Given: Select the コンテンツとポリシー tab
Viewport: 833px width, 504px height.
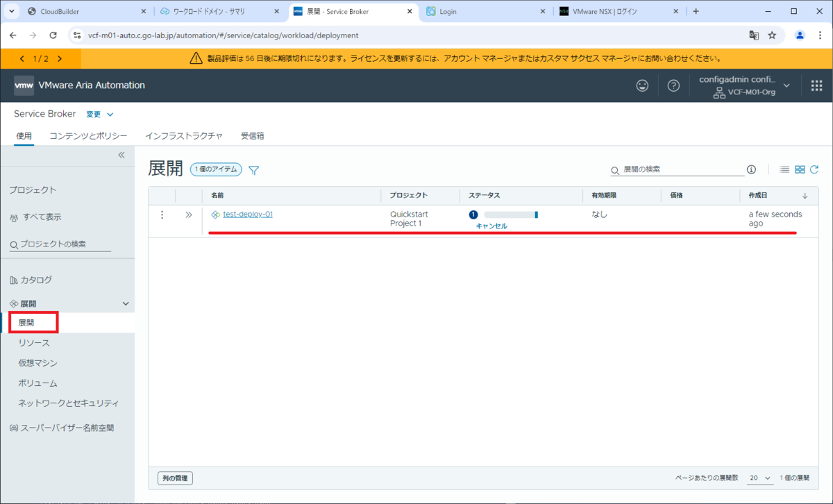Looking at the screenshot, I should [88, 136].
